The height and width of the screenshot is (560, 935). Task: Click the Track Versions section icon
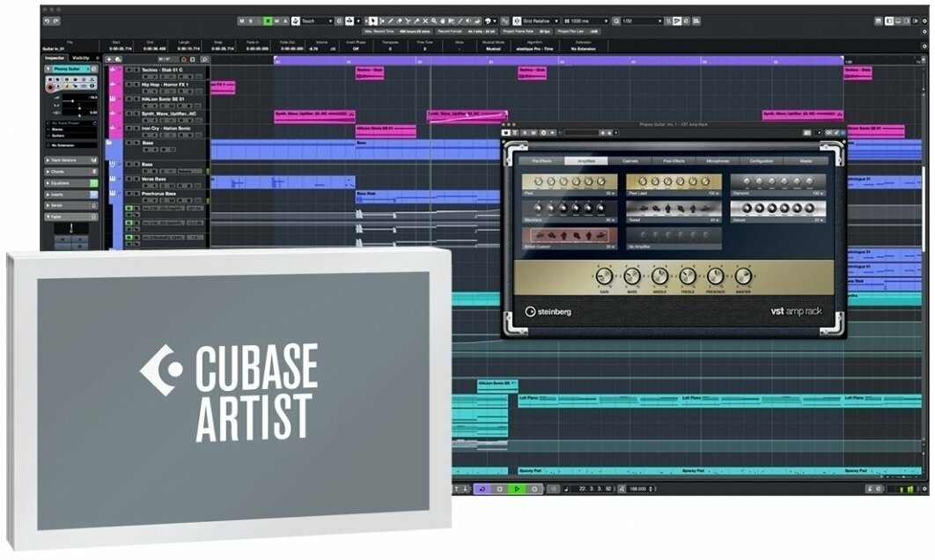(93, 160)
